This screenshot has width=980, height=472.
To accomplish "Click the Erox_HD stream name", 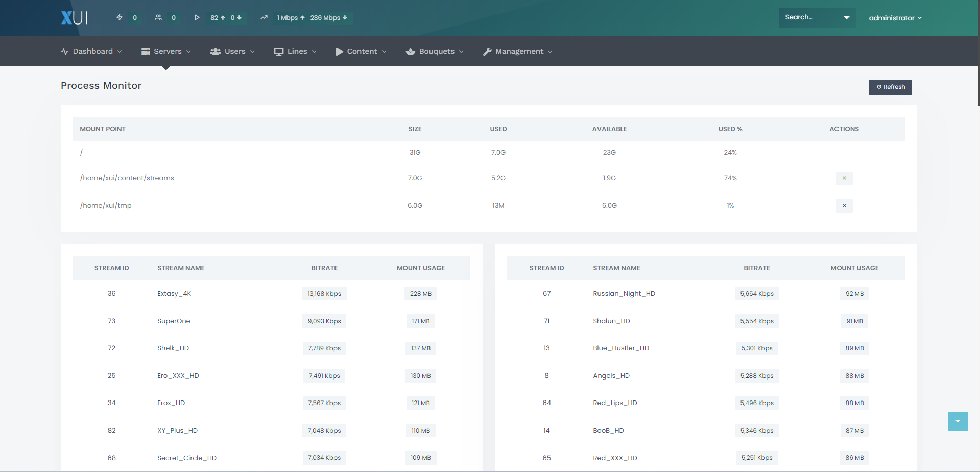I will coord(171,403).
